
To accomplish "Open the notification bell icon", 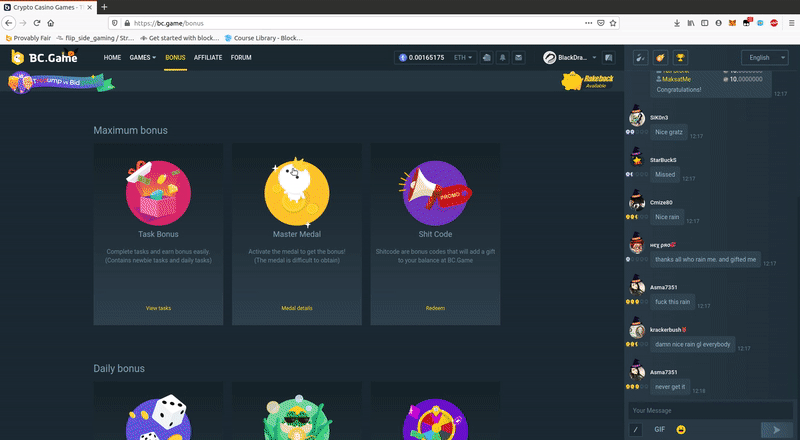I will click(502, 58).
